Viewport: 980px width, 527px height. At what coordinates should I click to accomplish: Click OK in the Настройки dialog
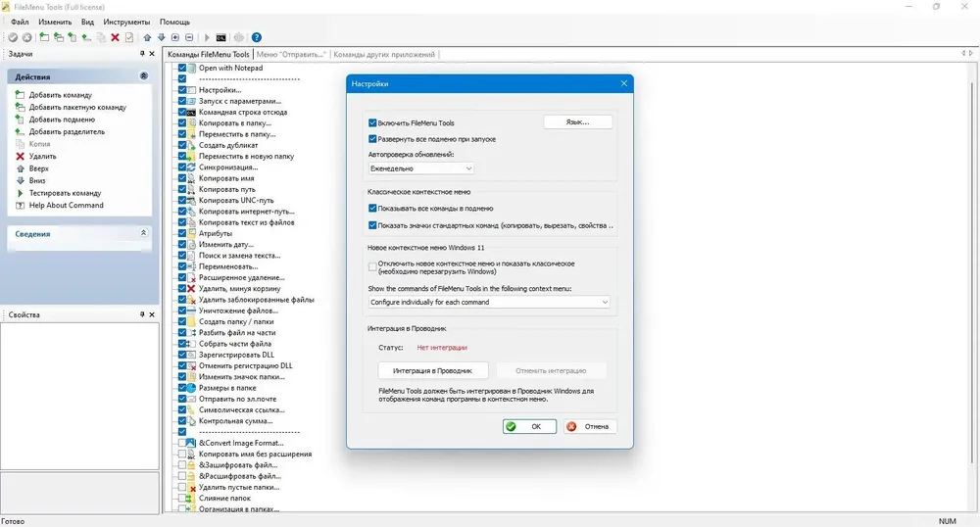[529, 426]
